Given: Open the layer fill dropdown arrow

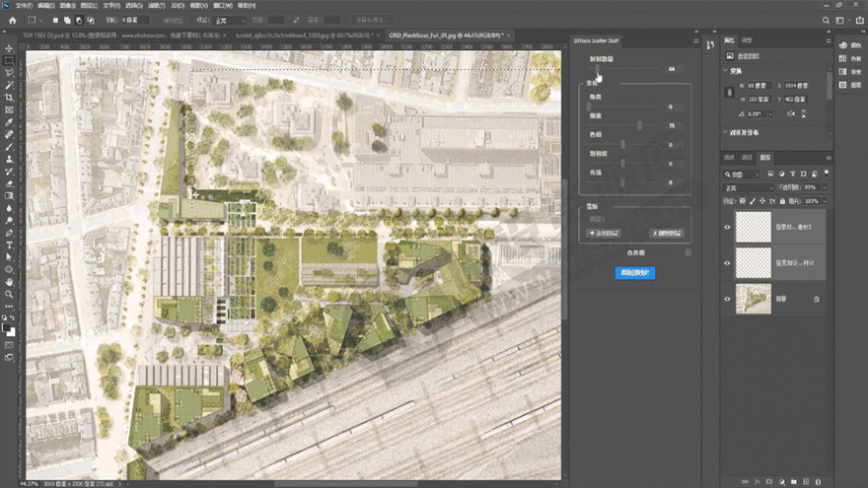Looking at the screenshot, I should pyautogui.click(x=825, y=201).
